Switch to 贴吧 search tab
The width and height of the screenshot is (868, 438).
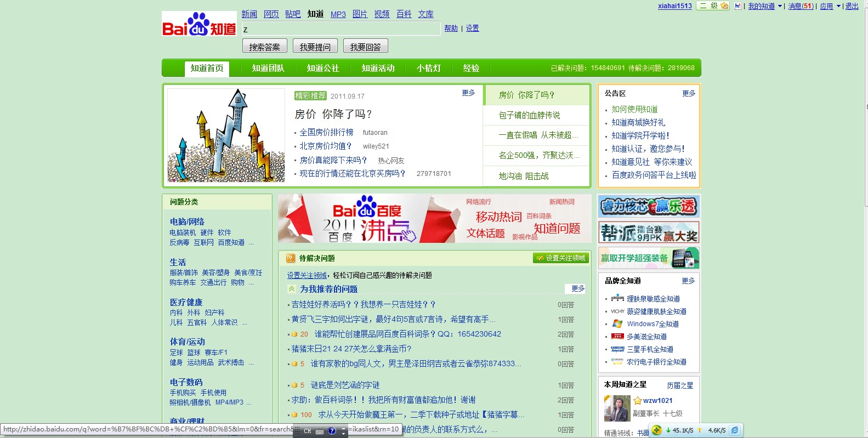293,14
